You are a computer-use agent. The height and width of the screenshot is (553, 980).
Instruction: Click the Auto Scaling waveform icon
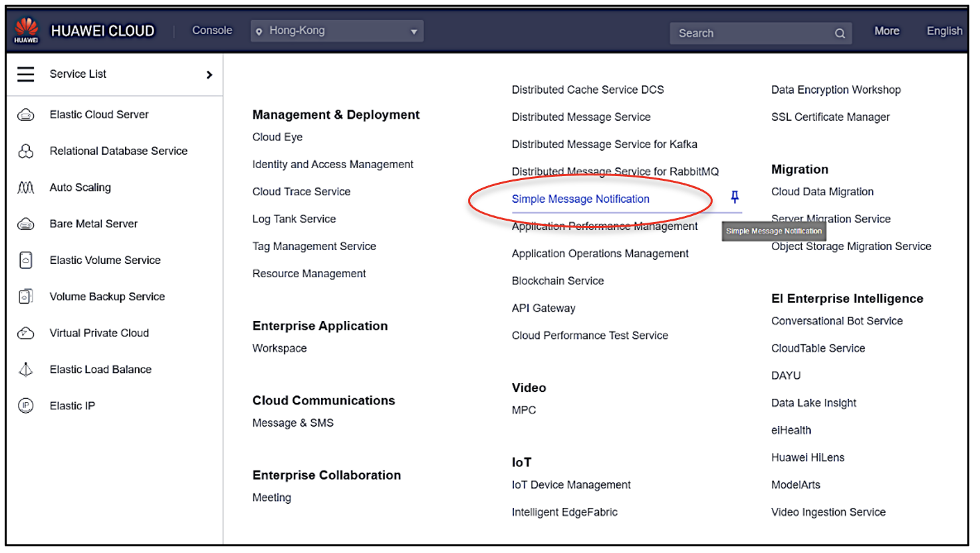point(25,187)
